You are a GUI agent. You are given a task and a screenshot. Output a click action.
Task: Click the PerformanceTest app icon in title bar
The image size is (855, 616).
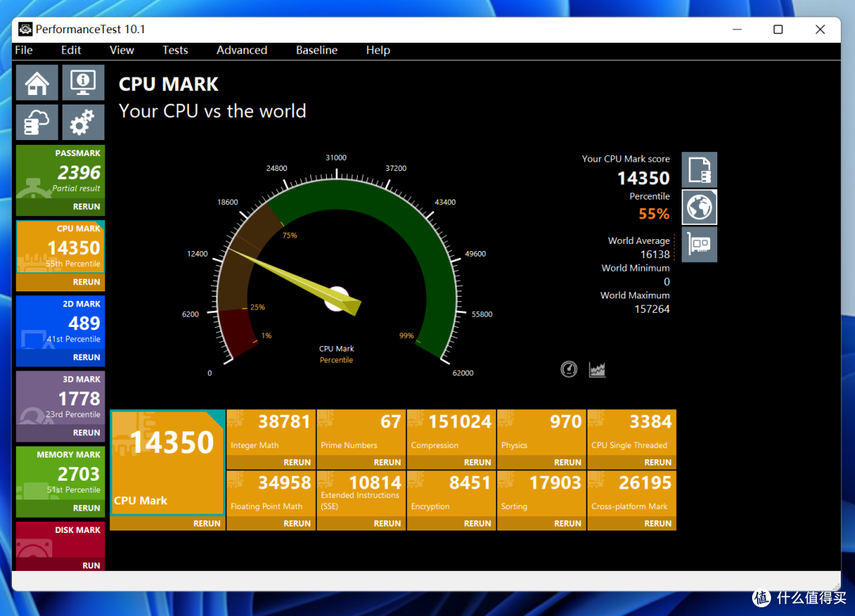[x=25, y=29]
